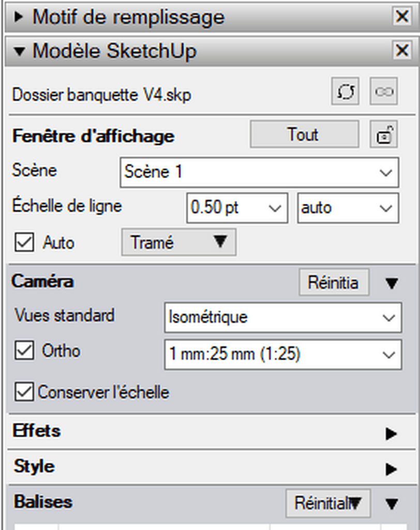Open the Isométrique standard views dropdown
Screen dimensions: 420x530
point(283,318)
